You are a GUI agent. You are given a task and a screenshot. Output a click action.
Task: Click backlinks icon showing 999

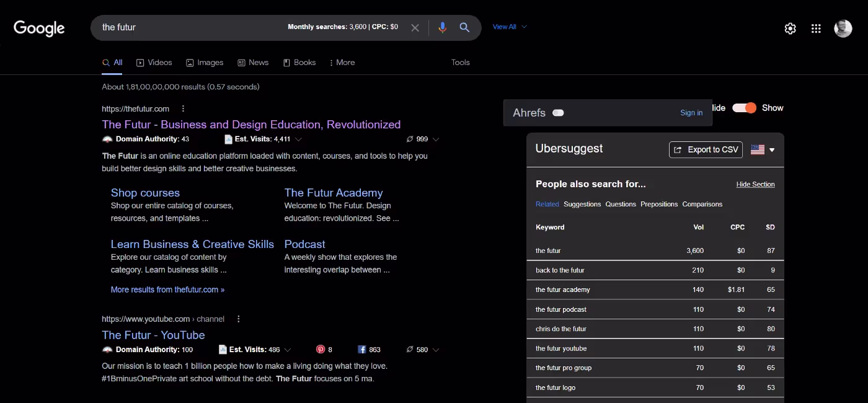pos(410,139)
